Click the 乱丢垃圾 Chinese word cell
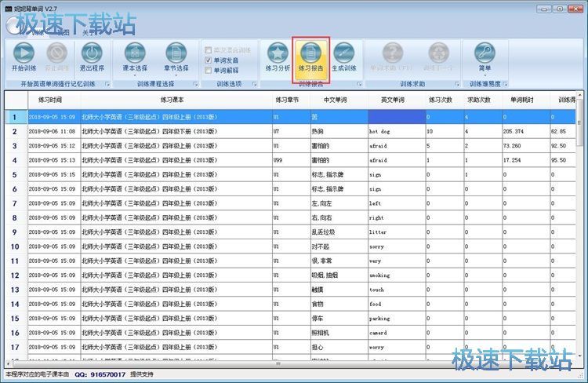588x383 pixels. click(x=339, y=232)
